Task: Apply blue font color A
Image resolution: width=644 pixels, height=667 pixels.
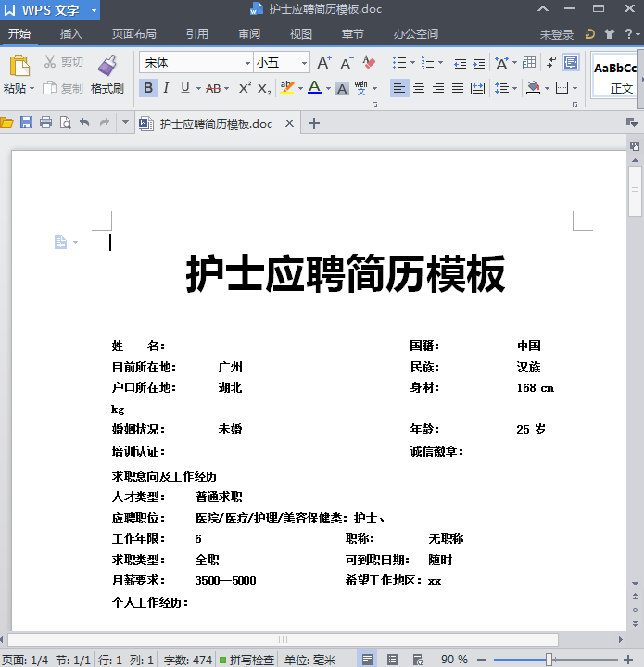Action: 314,88
